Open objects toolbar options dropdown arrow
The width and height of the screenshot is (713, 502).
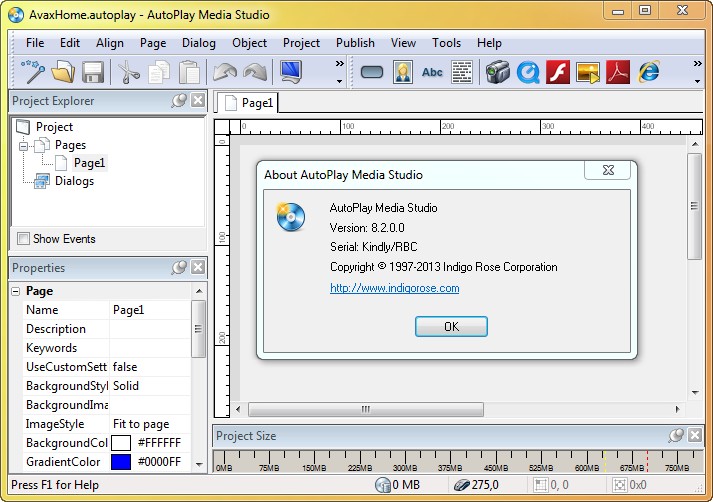(x=698, y=81)
